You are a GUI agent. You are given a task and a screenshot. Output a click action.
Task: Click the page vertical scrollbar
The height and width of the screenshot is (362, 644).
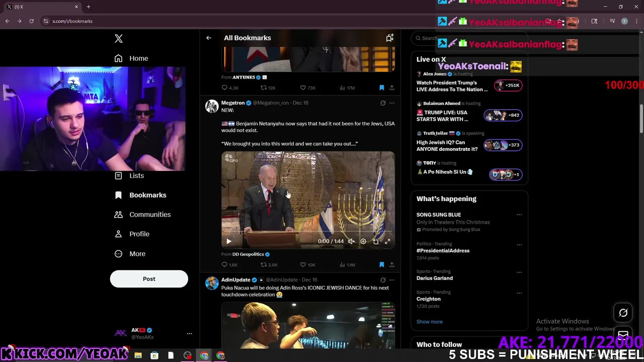[x=641, y=118]
